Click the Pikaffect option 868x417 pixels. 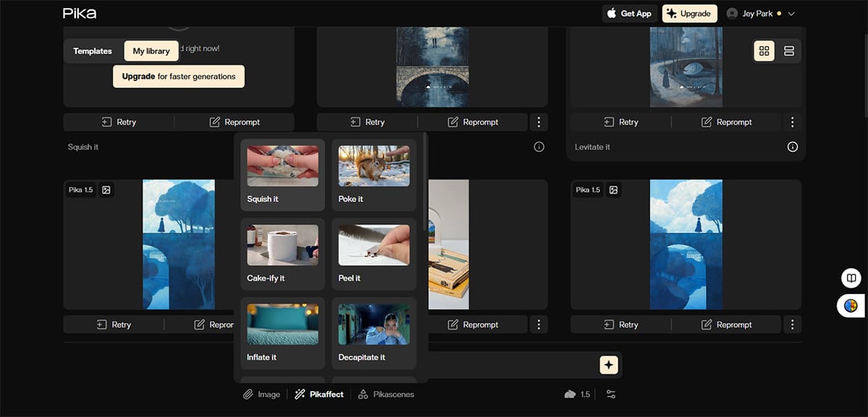pos(319,395)
